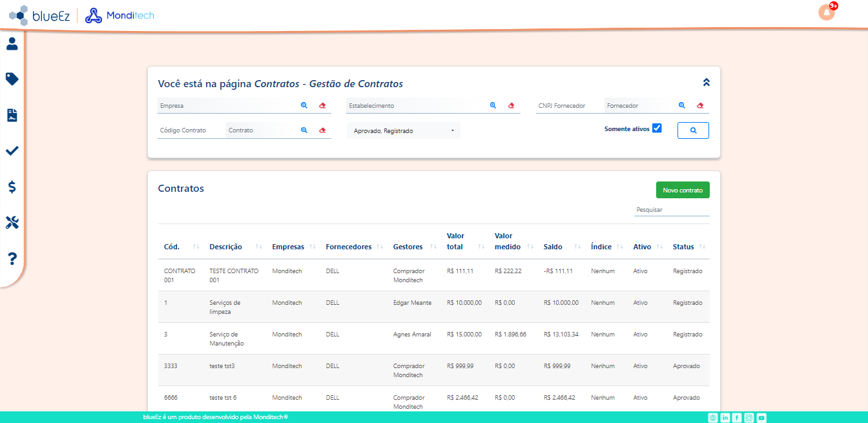The image size is (868, 423).
Task: Open the contract document sidebar icon
Action: point(12,115)
